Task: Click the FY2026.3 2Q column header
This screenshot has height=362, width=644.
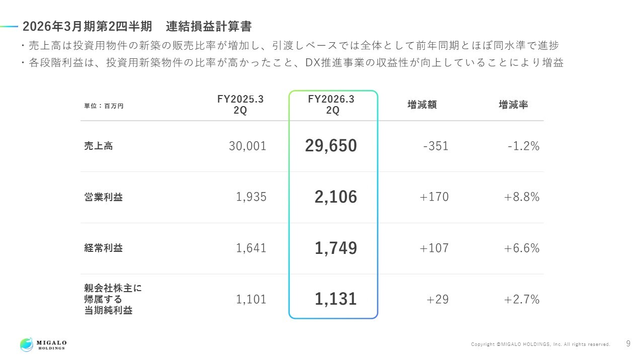Action: tap(332, 105)
